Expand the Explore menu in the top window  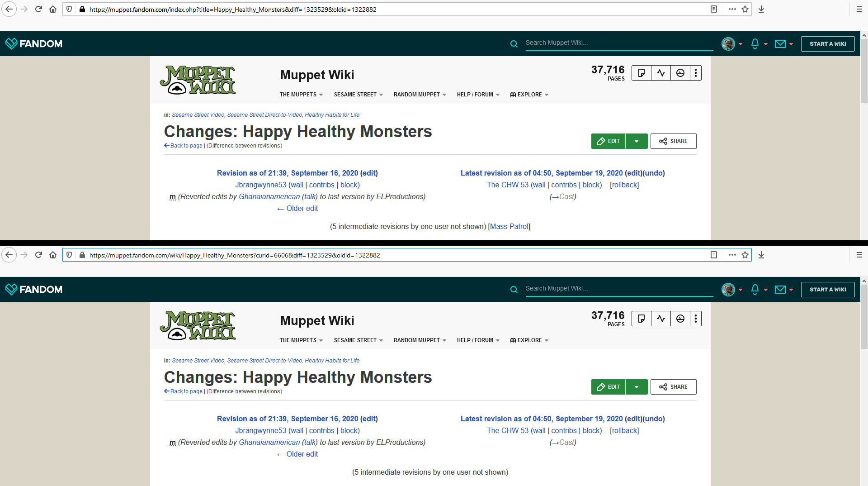pyautogui.click(x=529, y=95)
